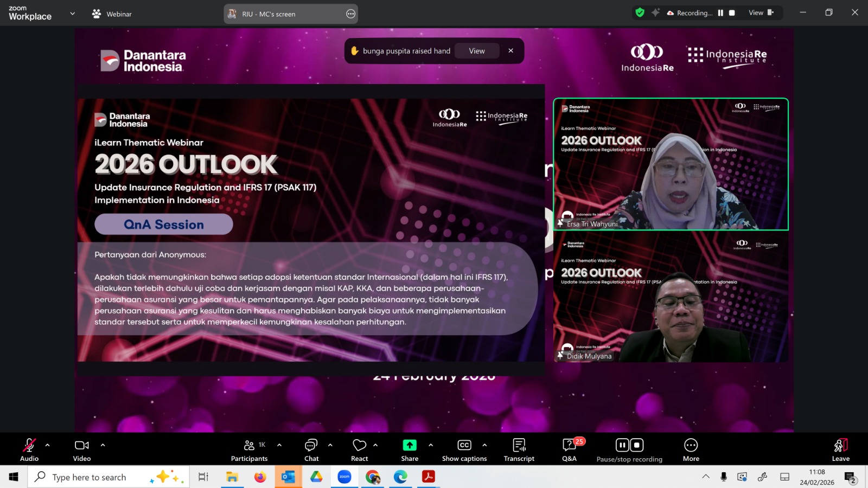Screen dimensions: 868x488
Task: Click the encryption shield icon
Action: coord(640,13)
